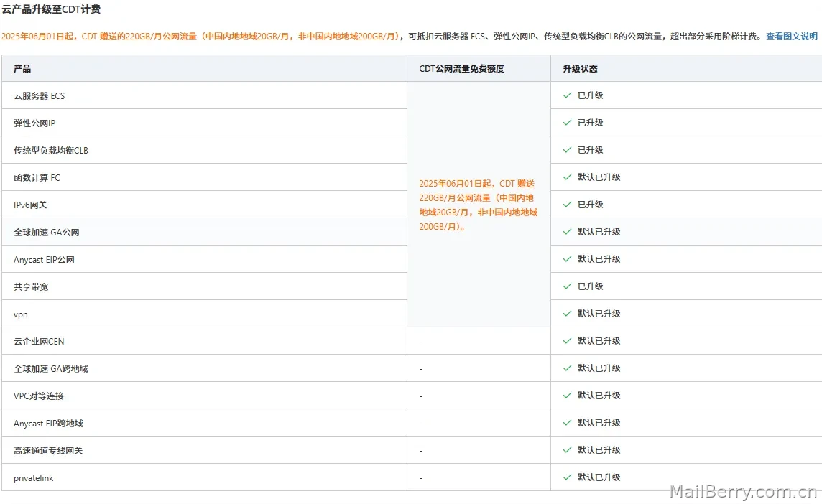
Task: Select the 共享带宽 product cell
Action: tap(205, 286)
